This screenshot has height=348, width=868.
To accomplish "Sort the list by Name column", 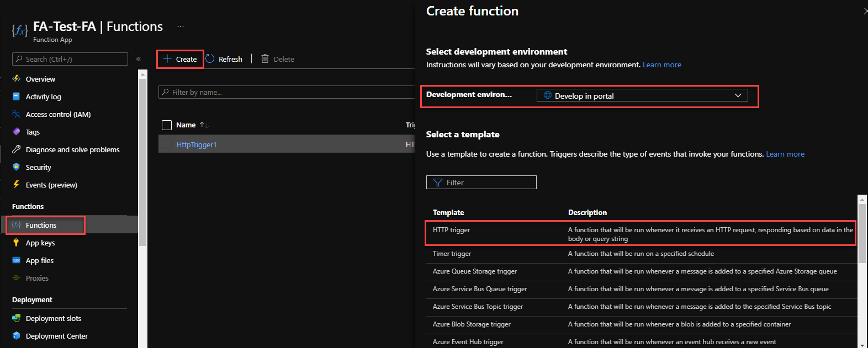I will pos(186,125).
